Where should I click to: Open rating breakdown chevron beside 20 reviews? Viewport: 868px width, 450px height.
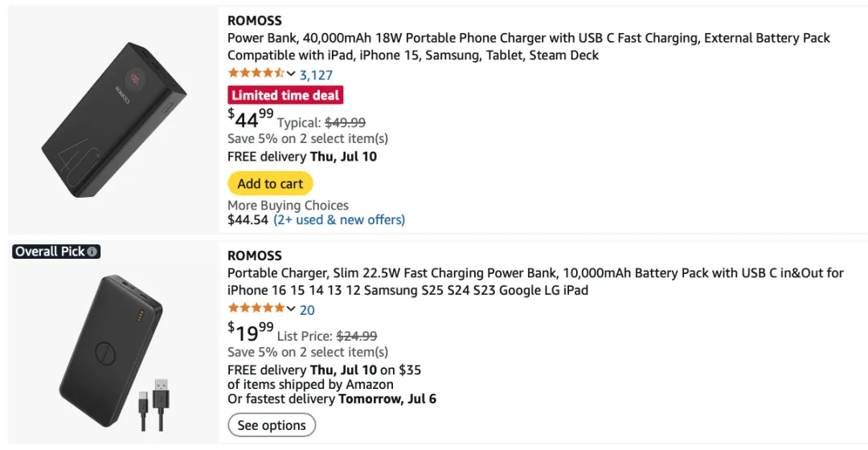(291, 309)
